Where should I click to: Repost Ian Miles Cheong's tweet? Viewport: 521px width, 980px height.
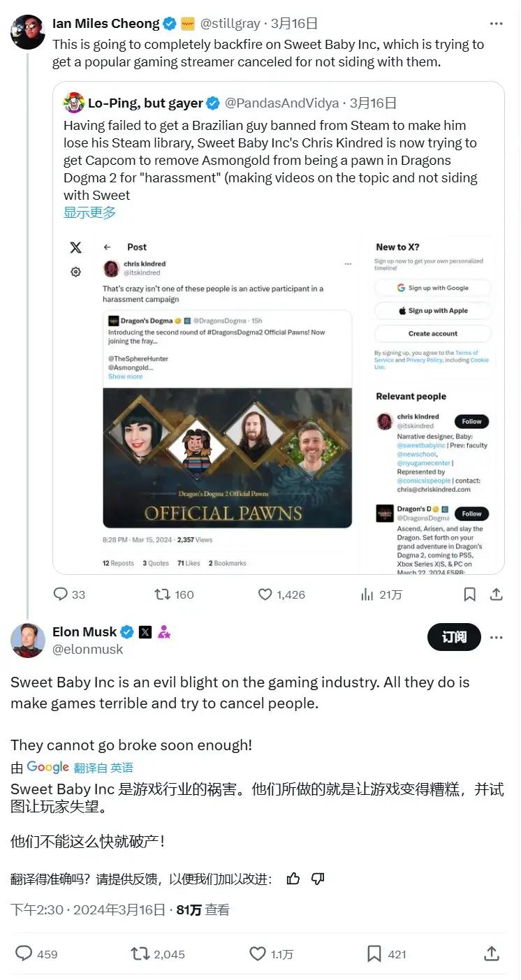coord(163,594)
